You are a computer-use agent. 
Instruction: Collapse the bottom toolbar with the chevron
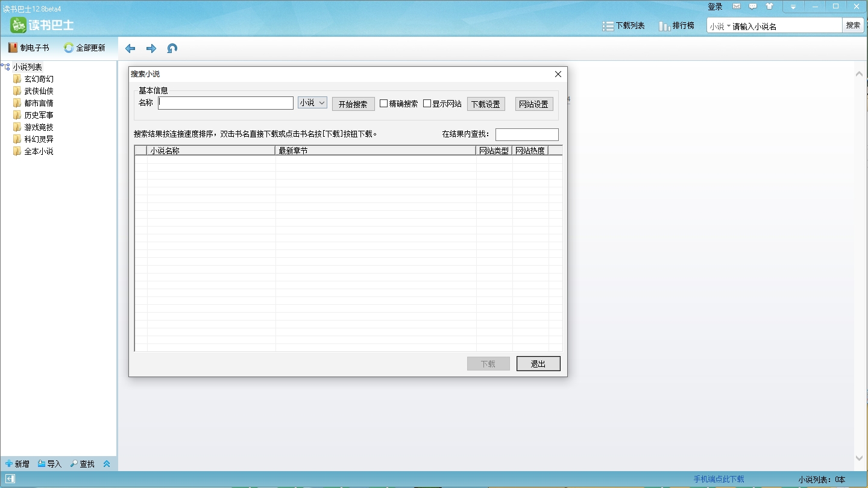pos(107,464)
